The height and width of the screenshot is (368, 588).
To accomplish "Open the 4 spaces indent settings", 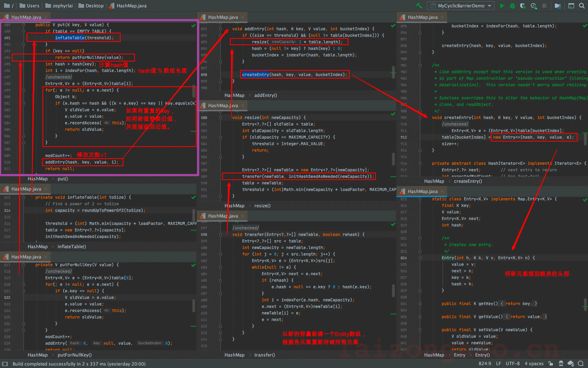I will point(534,364).
